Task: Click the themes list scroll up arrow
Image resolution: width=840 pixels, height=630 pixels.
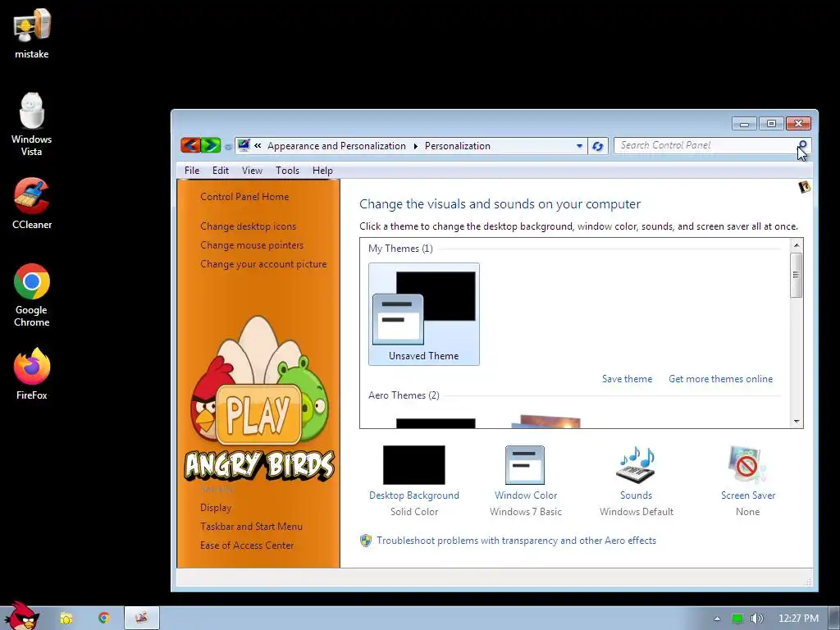Action: click(797, 245)
